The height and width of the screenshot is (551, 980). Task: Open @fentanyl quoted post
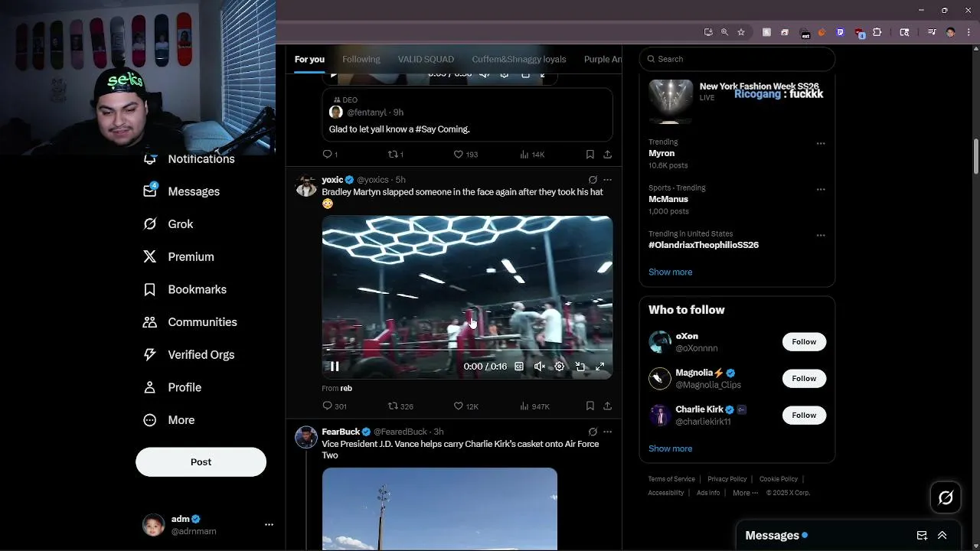coord(467,115)
